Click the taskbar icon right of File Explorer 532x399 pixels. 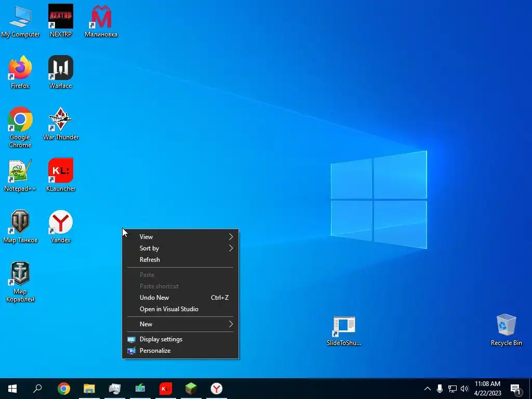[x=115, y=389]
